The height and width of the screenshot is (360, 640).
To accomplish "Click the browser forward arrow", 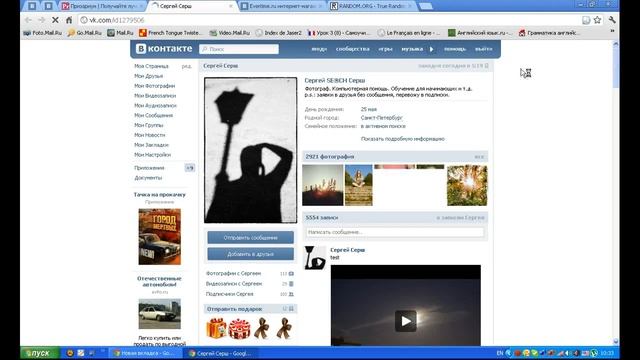I will [42, 20].
